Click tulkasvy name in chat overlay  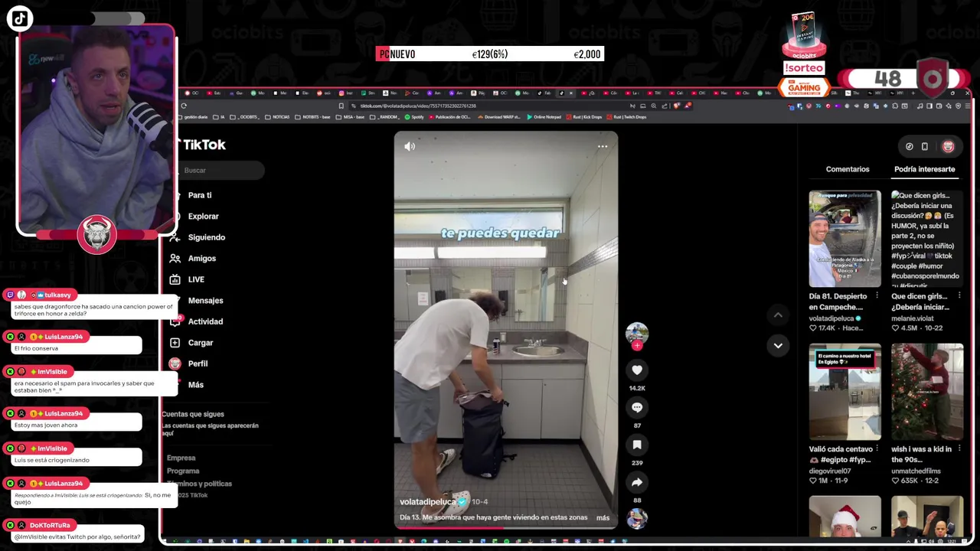57,295
